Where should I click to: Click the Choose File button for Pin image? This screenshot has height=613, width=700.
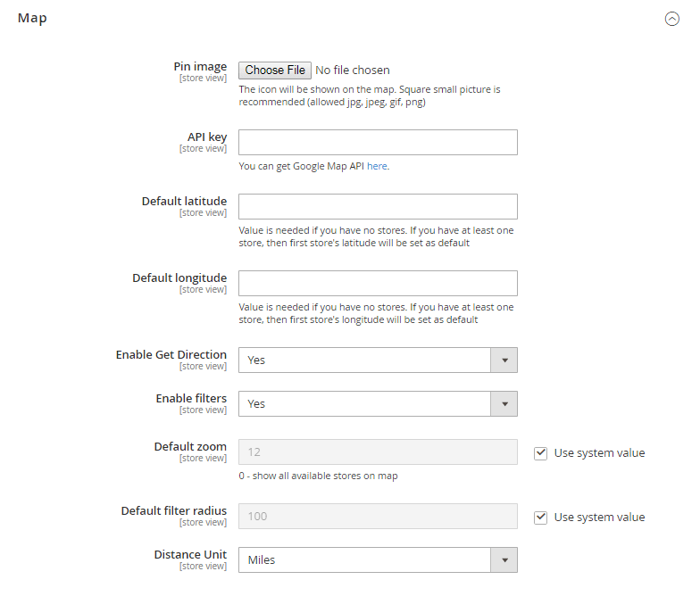tap(275, 70)
